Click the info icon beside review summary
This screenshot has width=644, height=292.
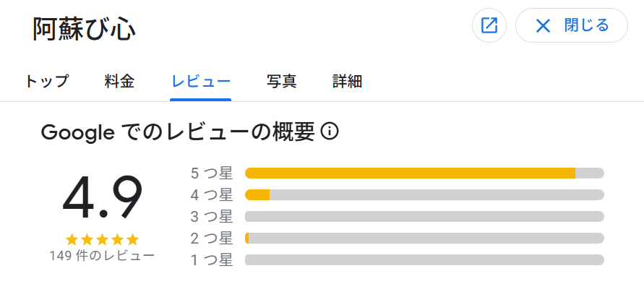click(330, 132)
